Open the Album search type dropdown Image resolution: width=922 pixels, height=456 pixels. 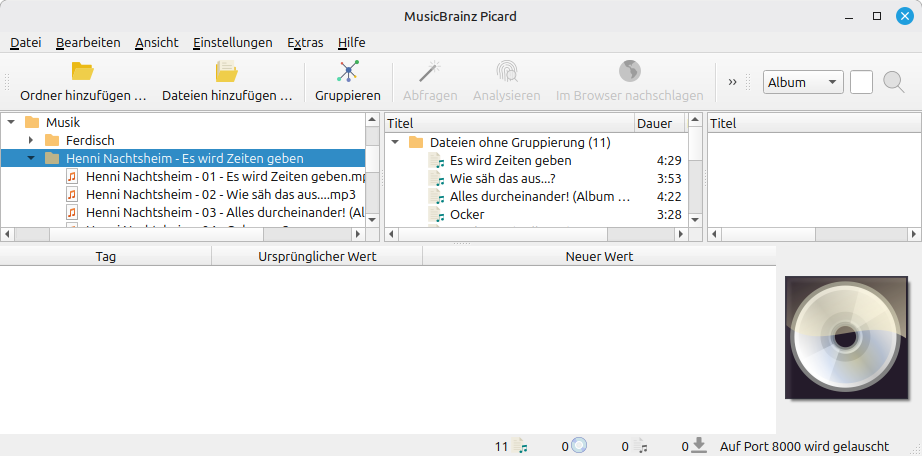coord(803,82)
